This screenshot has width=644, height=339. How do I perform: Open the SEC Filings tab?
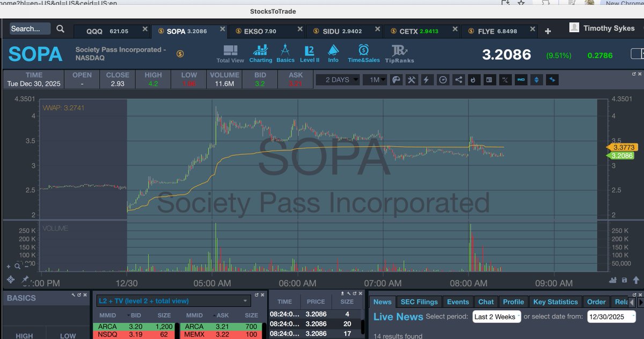[420, 302]
